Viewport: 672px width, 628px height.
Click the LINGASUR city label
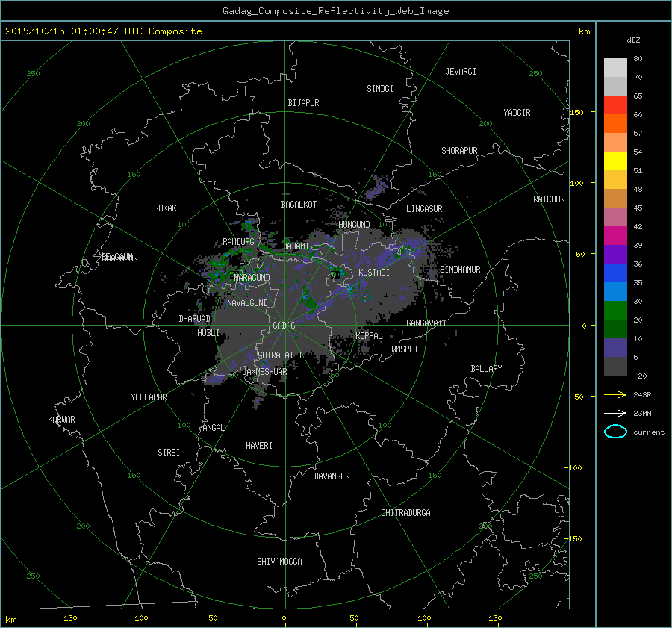424,209
